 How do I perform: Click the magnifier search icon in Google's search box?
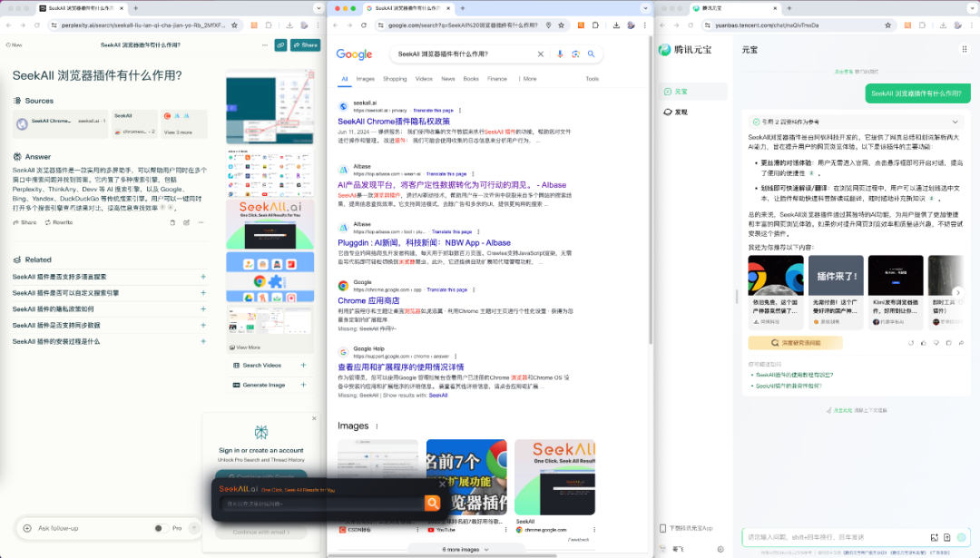[x=591, y=54]
